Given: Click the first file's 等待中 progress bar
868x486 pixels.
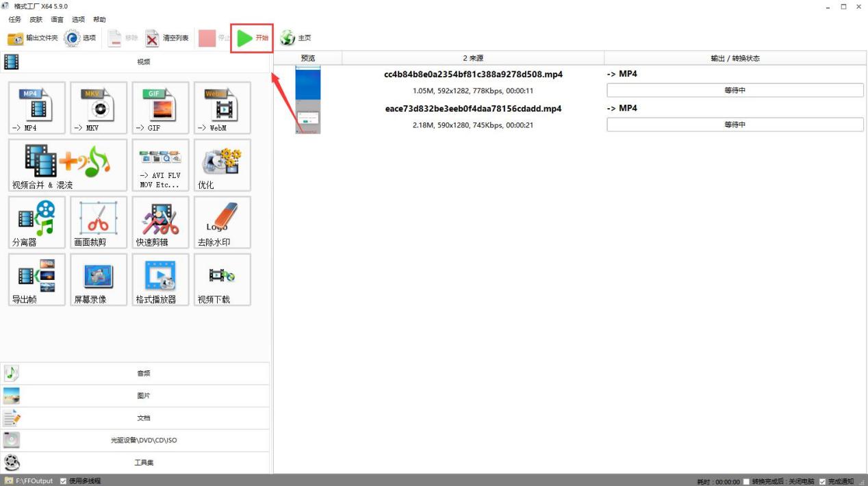Looking at the screenshot, I should click(735, 90).
